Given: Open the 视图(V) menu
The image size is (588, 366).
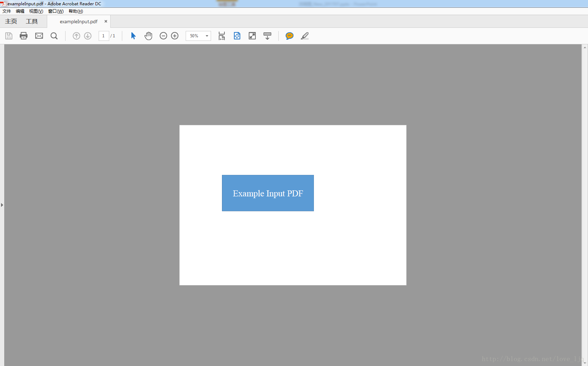Looking at the screenshot, I should (x=36, y=11).
